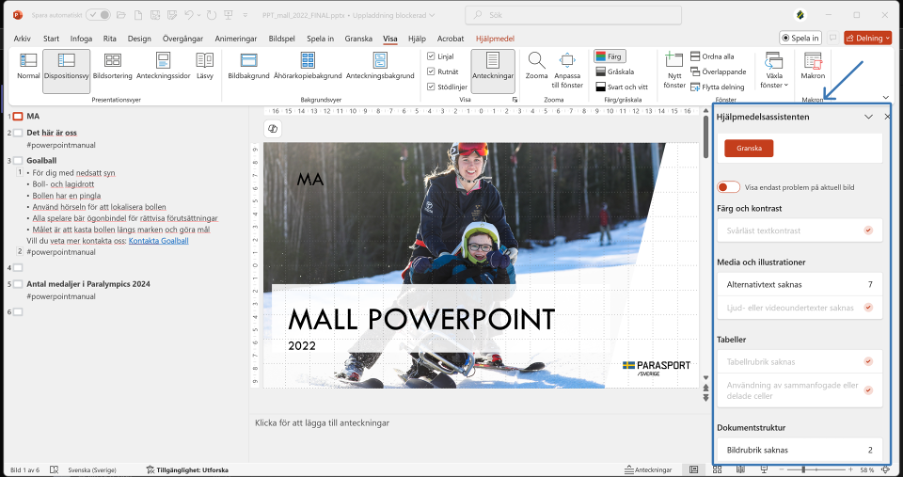
Task: Open the undo history dropdown arrow
Action: [199, 16]
